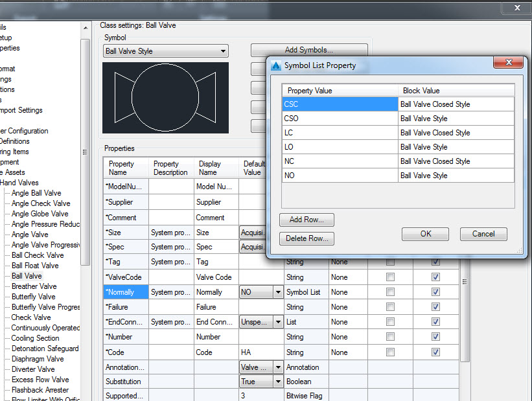Viewport: 532px width, 401px height.
Task: Select Ball Valve in class tree
Action: [27, 276]
